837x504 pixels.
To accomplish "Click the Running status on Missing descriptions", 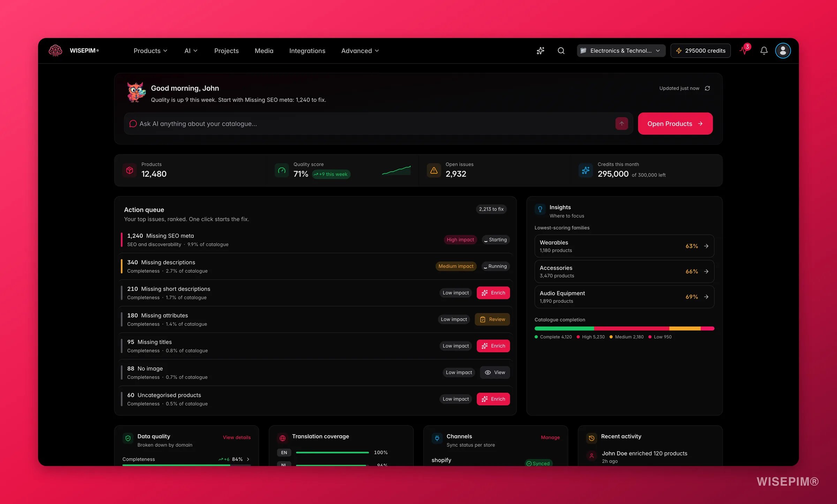I will 496,266.
